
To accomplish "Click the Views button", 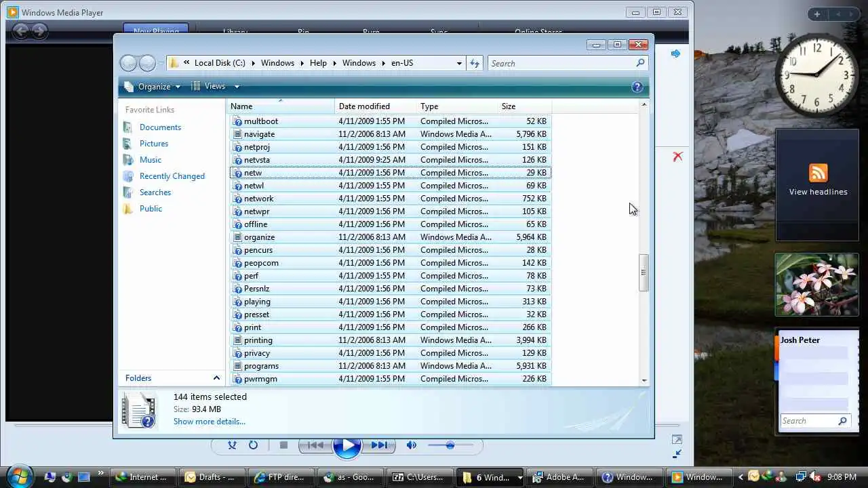I will coord(208,86).
